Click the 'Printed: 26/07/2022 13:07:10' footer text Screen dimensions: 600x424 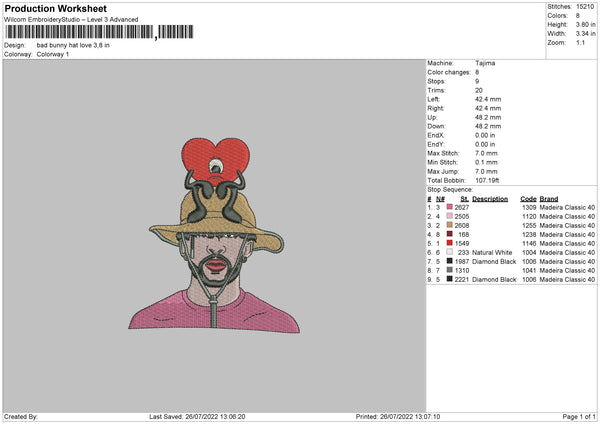pyautogui.click(x=398, y=417)
